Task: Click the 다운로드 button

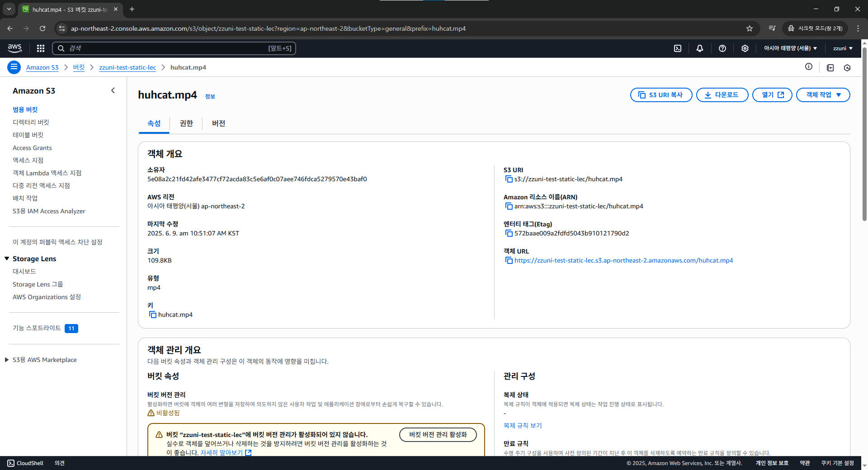Action: pos(722,95)
